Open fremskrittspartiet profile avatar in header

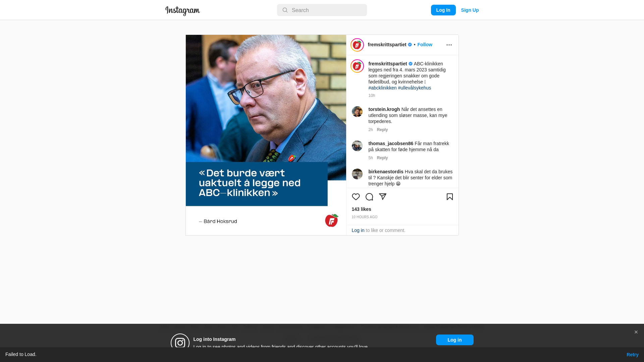(357, 45)
